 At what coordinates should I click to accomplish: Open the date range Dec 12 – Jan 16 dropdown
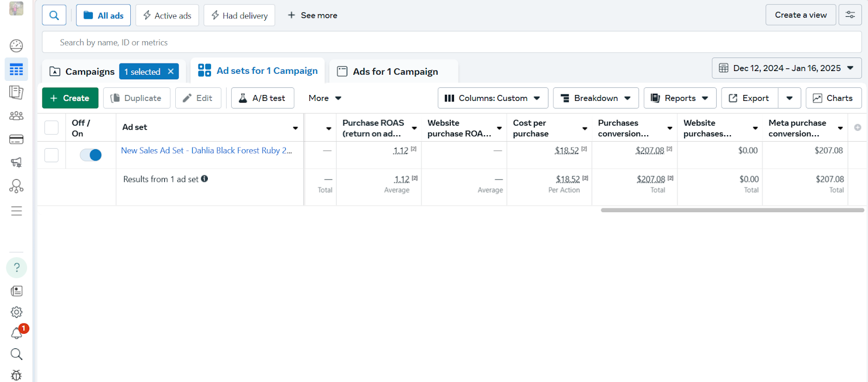point(787,68)
